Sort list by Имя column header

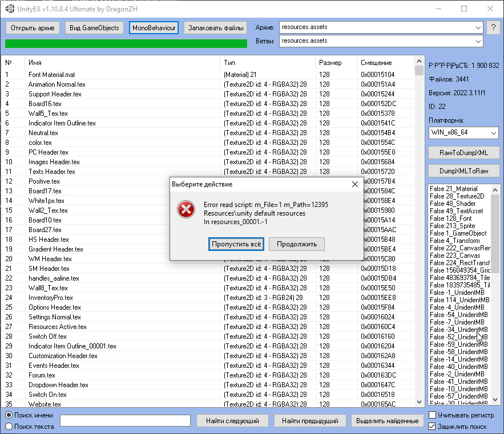click(x=35, y=63)
